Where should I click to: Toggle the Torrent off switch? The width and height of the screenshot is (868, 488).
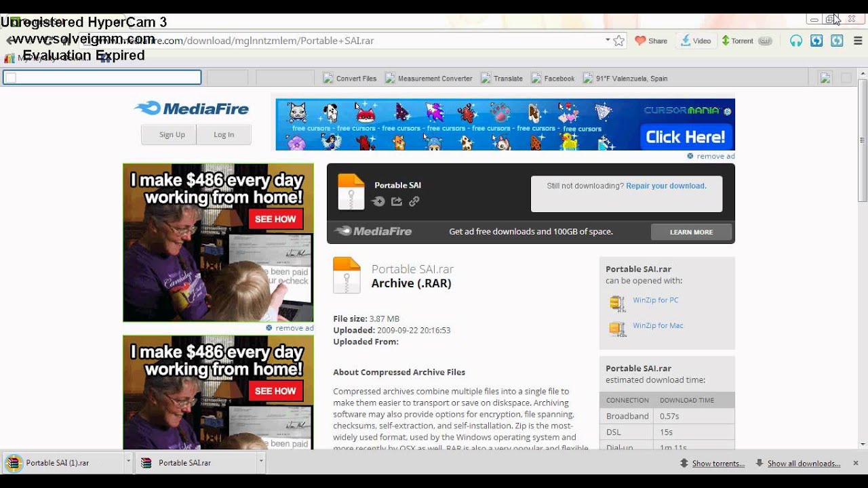point(765,41)
